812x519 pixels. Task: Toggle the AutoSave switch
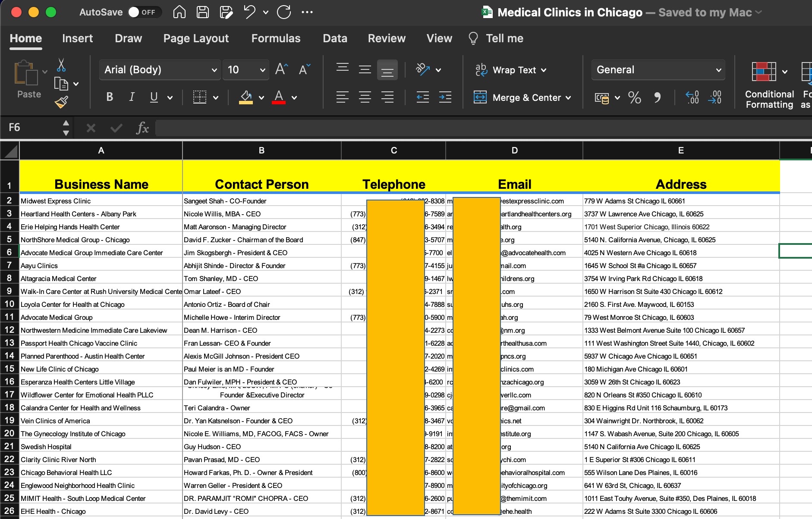pyautogui.click(x=145, y=12)
